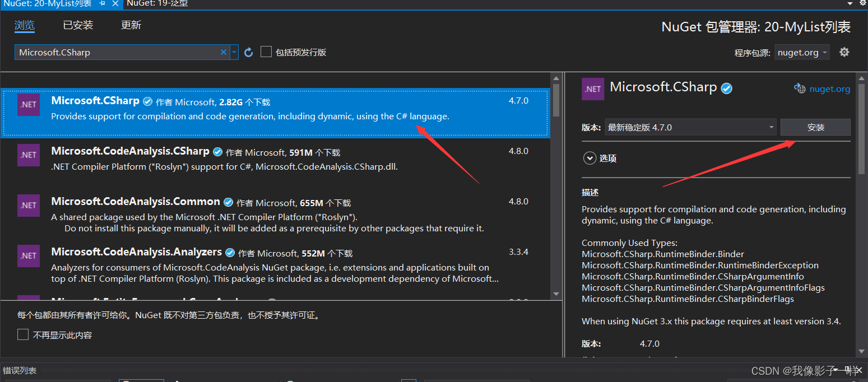Open the nuget.org package source dropdown
Screen dimensions: 868x382
click(x=802, y=52)
